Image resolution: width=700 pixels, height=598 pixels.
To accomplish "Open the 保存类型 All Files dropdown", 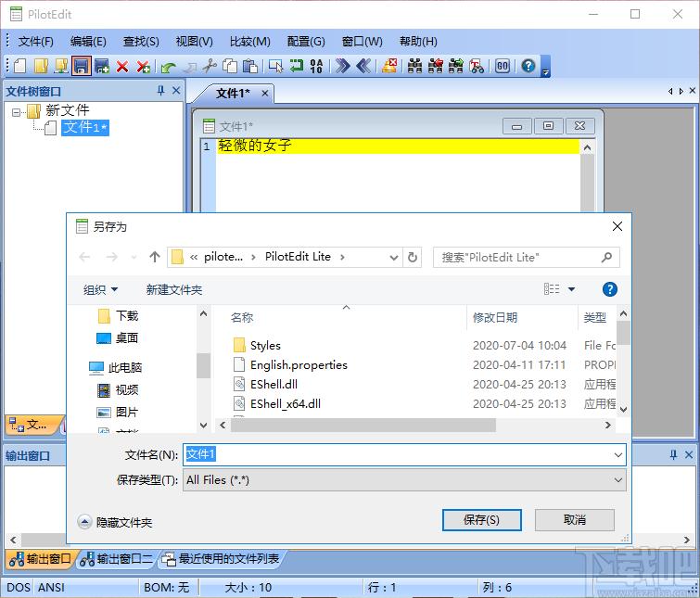I will [x=404, y=480].
